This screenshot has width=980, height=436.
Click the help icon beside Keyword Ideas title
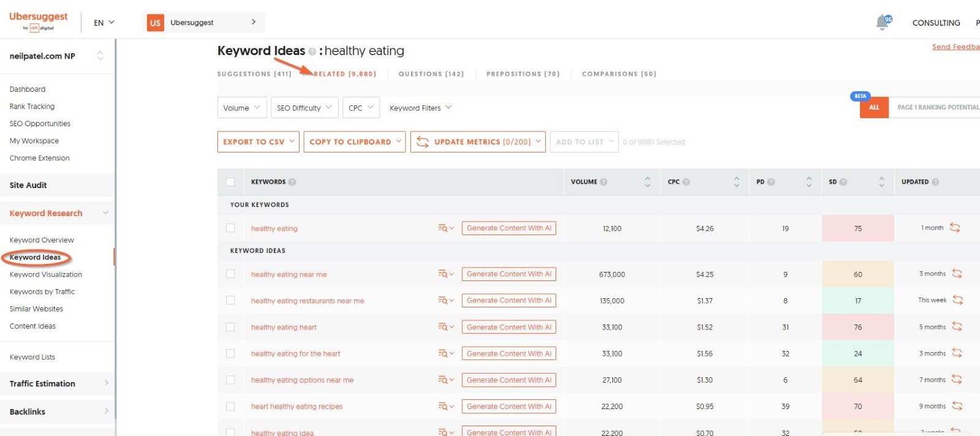[312, 51]
